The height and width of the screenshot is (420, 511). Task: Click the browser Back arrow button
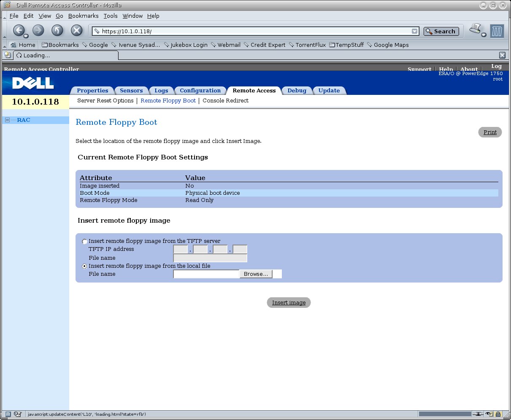(x=19, y=30)
